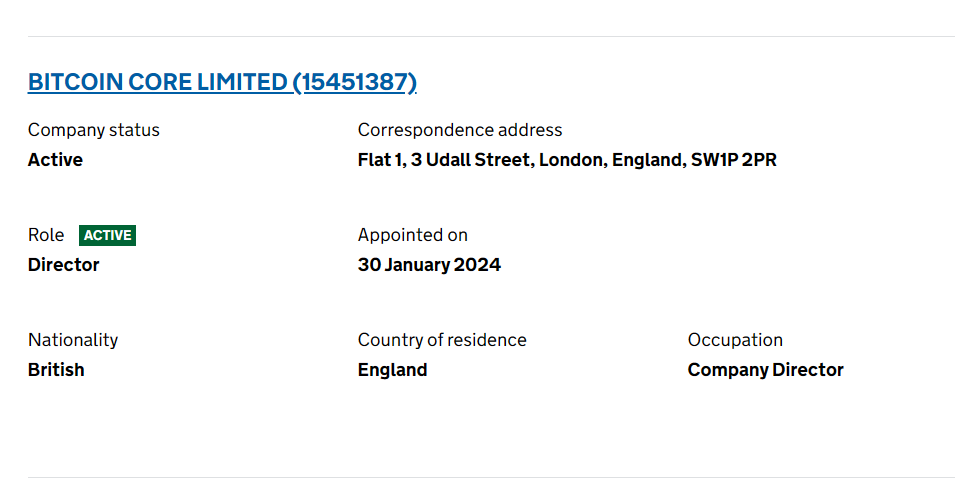Screen dimensions: 955x478
Task: Click the 'Appointed on' label
Action: (x=412, y=235)
